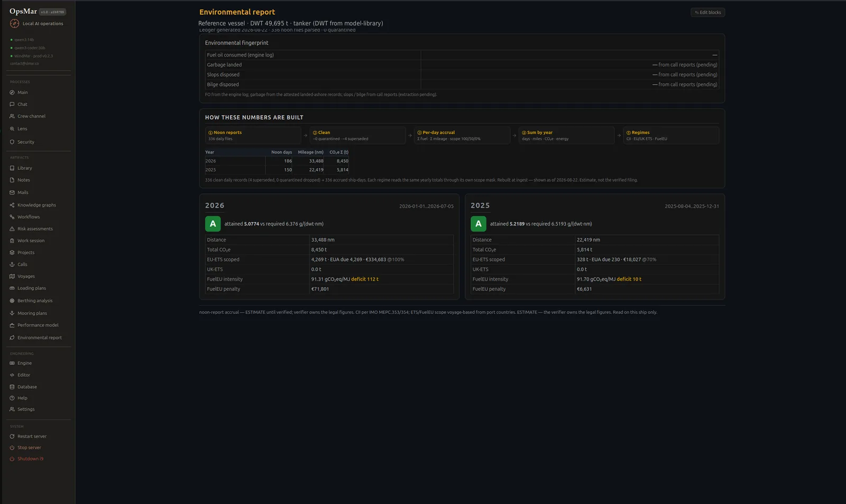Click the Clean pipeline step card

coord(357,135)
